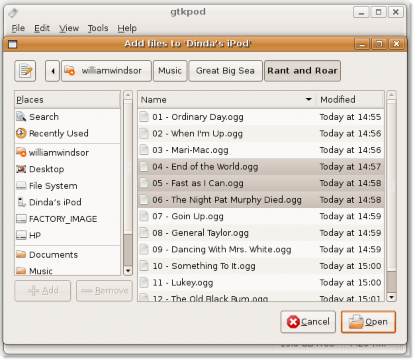Click the Cancel button
Viewport: 415px width, 361px height.
308,322
